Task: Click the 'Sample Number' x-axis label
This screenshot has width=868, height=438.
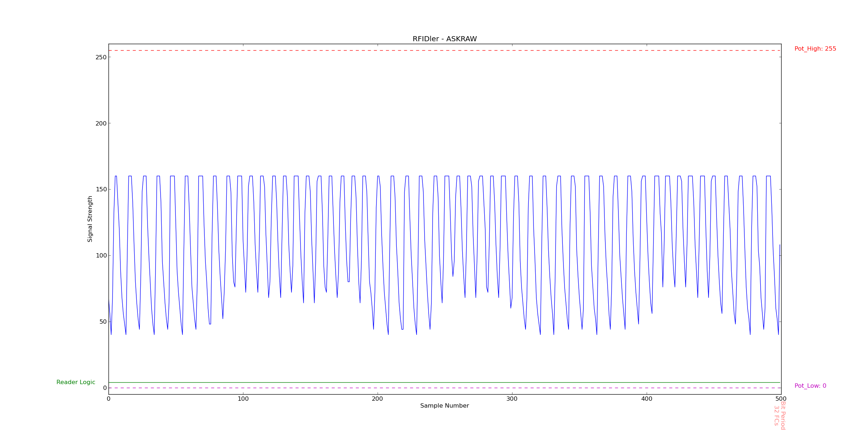Action: click(x=444, y=406)
